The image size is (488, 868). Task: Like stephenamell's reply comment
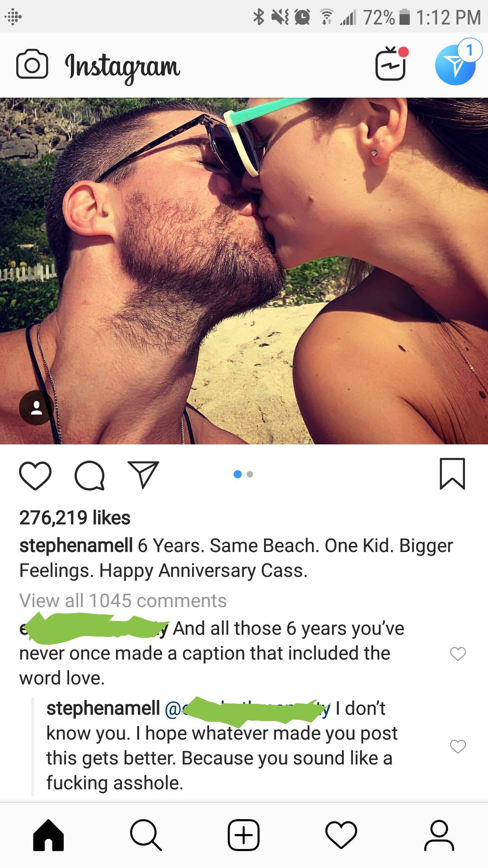coord(458,746)
